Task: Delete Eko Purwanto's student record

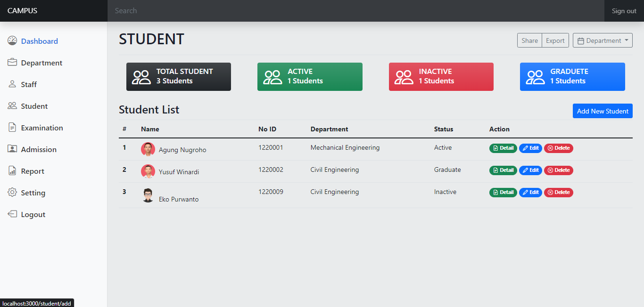Action: pyautogui.click(x=559, y=192)
